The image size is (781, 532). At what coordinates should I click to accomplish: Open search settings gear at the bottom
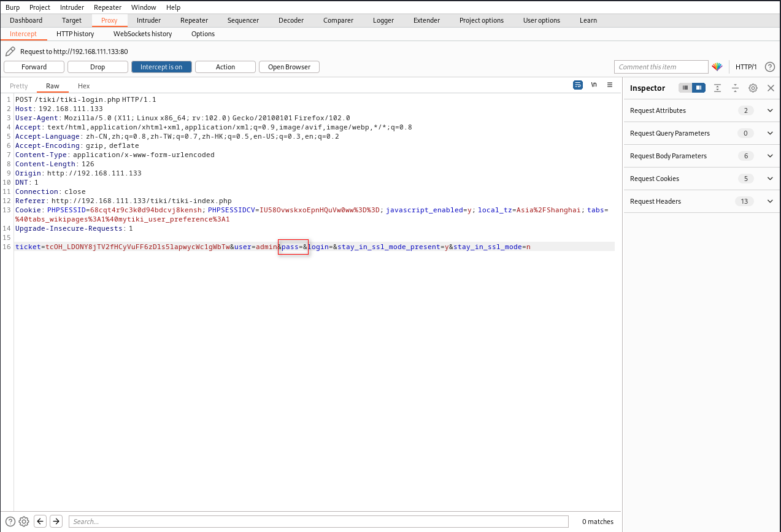click(24, 522)
